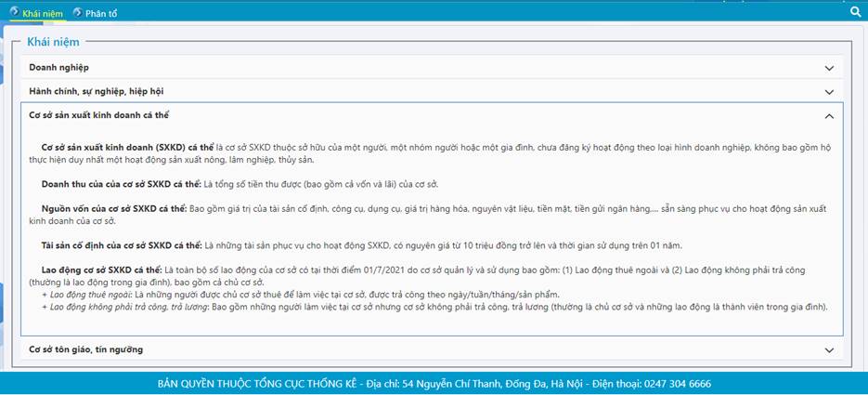Open the Doanh nghiệp section header
Image resolution: width=868 pixels, height=395 pixels.
coord(59,68)
